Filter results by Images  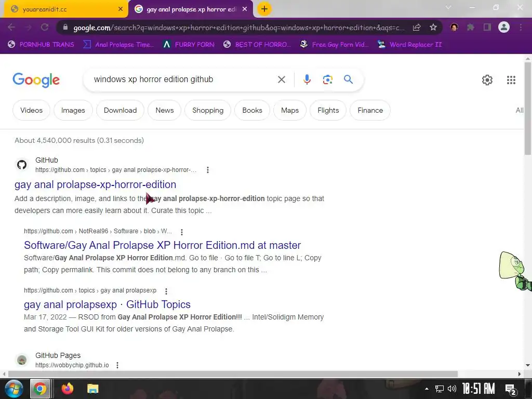tap(73, 110)
